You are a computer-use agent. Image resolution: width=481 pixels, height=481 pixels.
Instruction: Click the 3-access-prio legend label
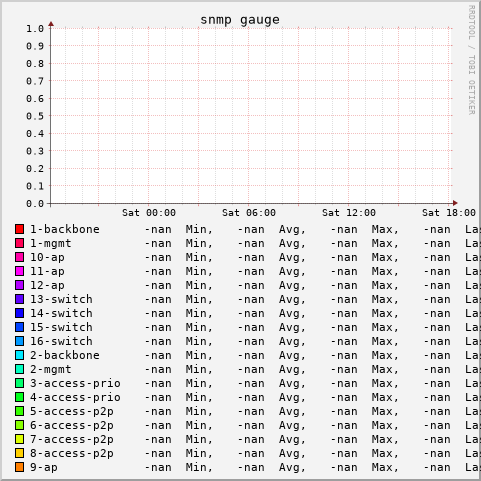point(75,383)
